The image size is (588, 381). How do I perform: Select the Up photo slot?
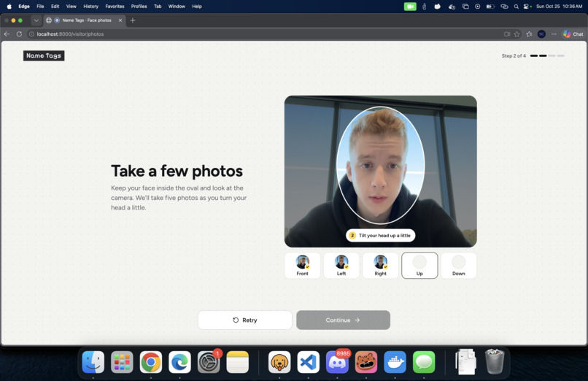click(x=419, y=266)
